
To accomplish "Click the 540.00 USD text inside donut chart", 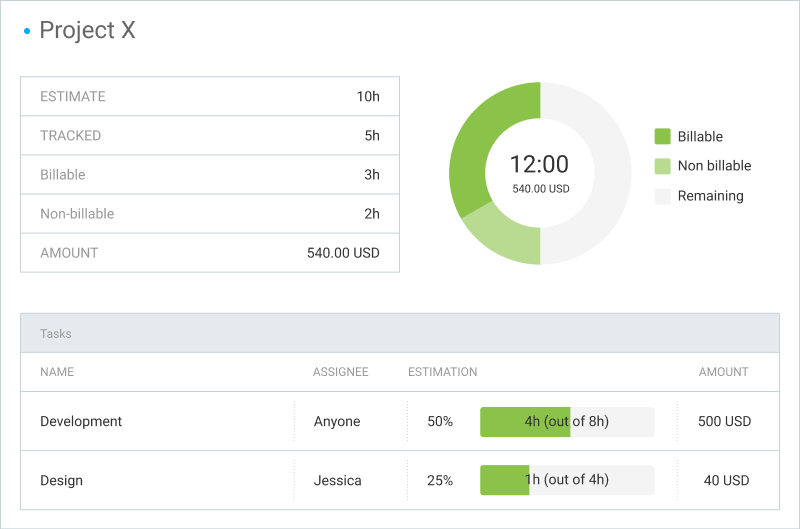I will click(541, 189).
